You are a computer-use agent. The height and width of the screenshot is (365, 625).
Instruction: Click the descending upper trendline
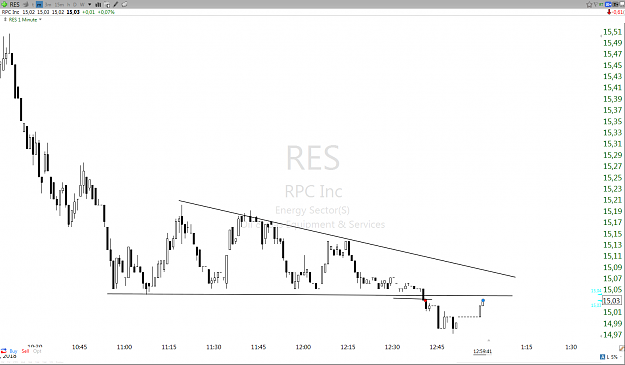tap(347, 239)
